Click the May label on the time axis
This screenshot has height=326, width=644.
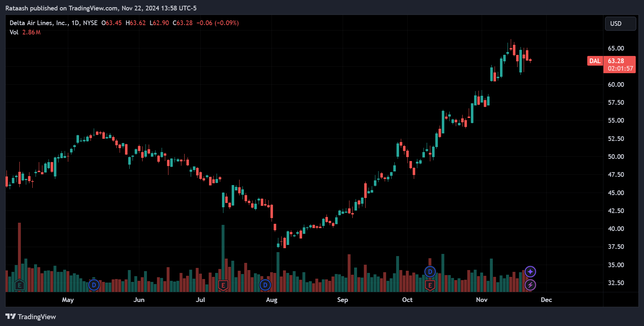[x=68, y=300]
